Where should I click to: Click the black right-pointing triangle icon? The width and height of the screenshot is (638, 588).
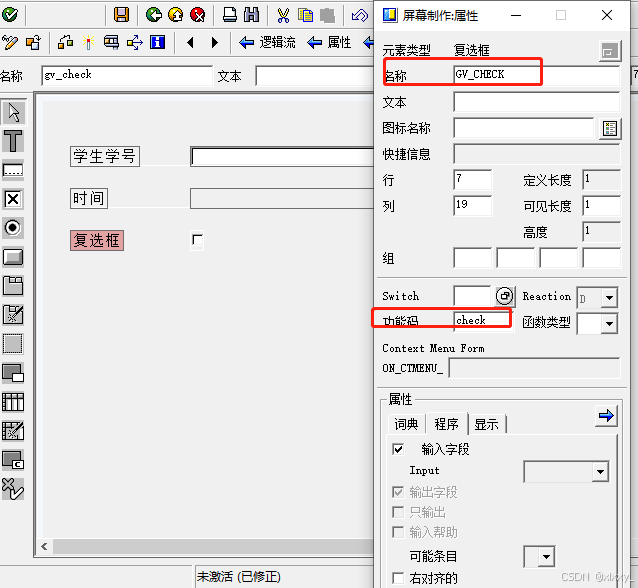tap(215, 42)
